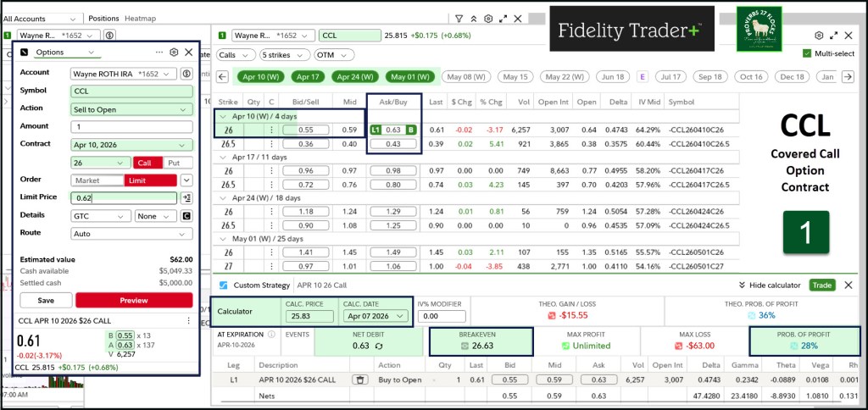
Task: Click the limit price calculator icon
Action: click(x=186, y=198)
